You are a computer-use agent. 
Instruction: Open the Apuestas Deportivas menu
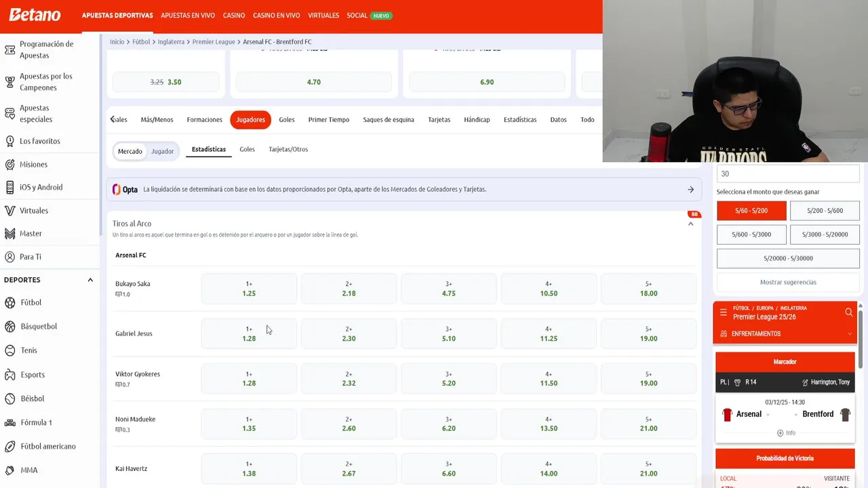pyautogui.click(x=117, y=16)
